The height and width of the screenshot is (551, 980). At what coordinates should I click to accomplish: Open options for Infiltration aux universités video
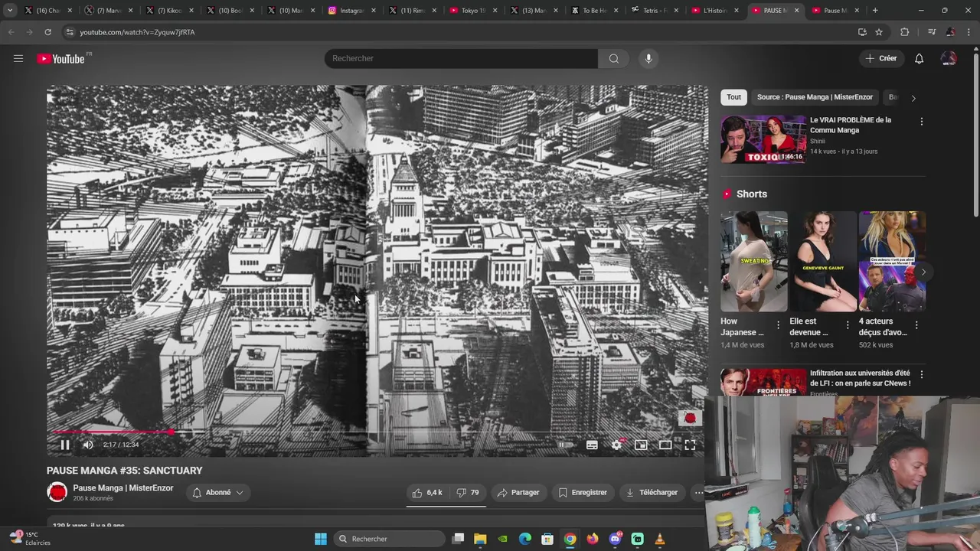[921, 375]
